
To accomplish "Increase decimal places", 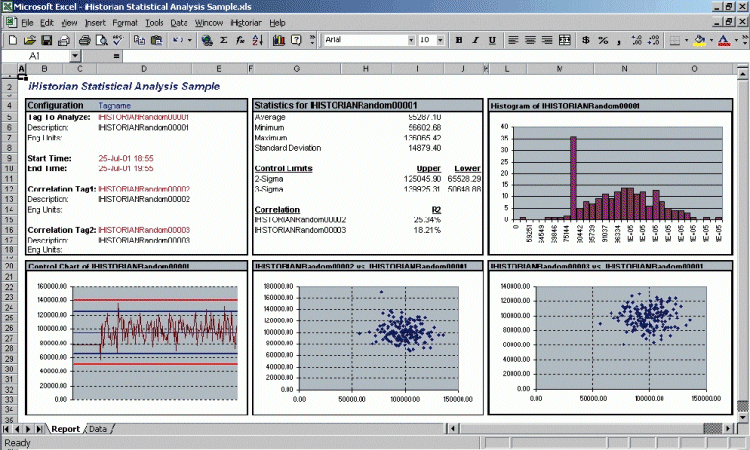I will click(637, 40).
